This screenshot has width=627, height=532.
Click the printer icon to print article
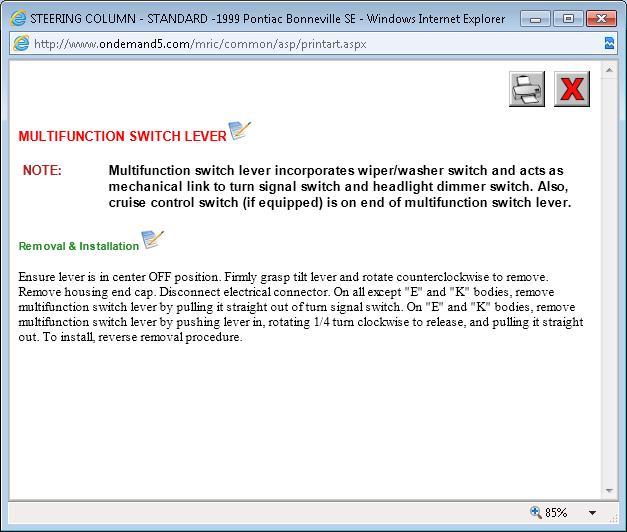tap(527, 89)
